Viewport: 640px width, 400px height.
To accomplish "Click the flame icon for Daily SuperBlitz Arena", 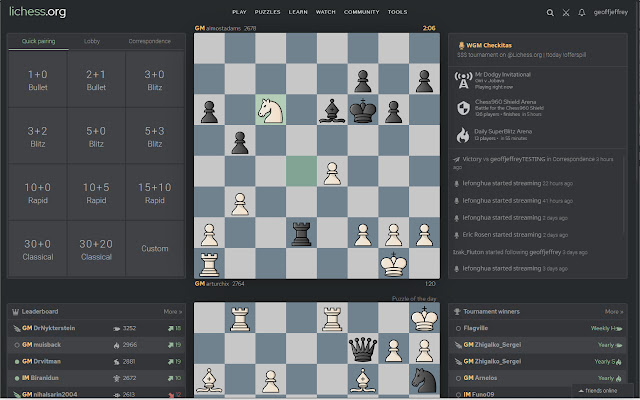I will (x=463, y=135).
